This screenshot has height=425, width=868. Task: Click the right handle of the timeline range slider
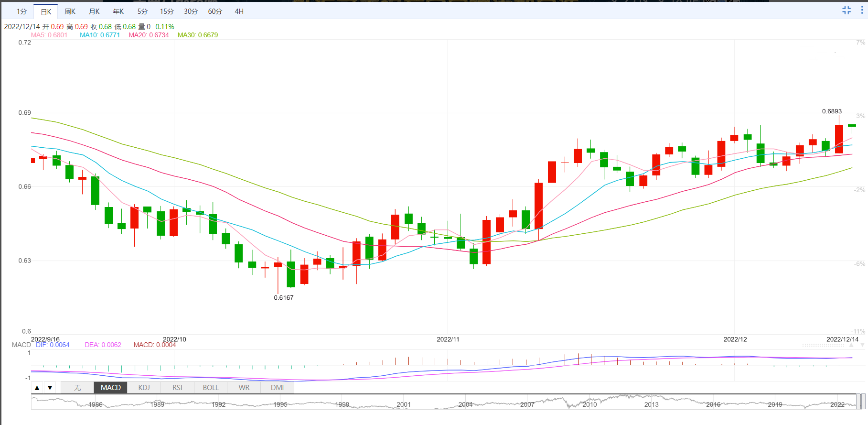pyautogui.click(x=863, y=402)
